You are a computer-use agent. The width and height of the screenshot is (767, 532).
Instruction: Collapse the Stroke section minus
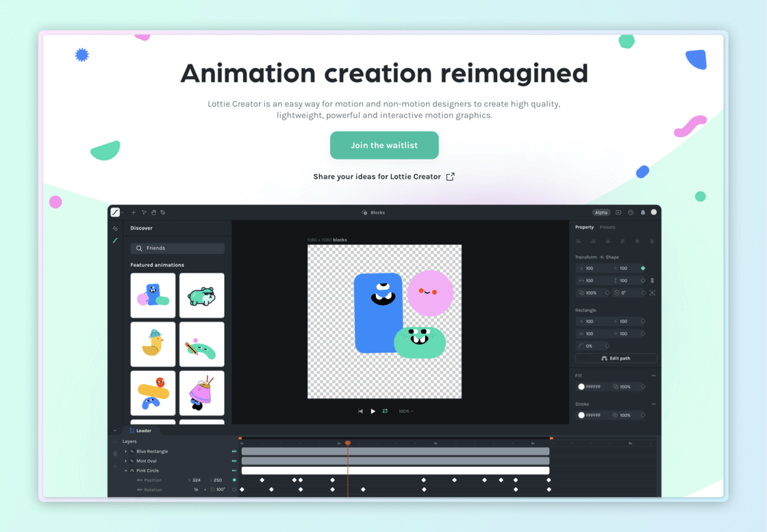pyautogui.click(x=653, y=404)
